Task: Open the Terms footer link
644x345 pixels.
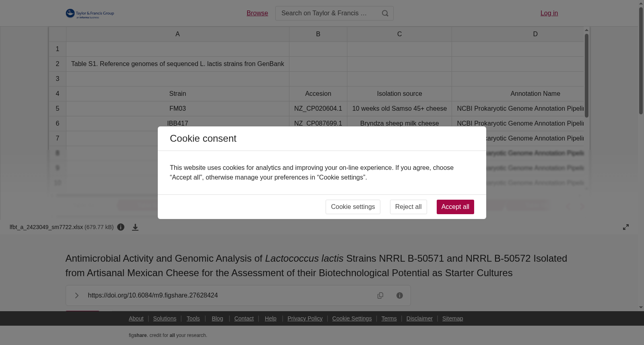Action: coord(389,318)
